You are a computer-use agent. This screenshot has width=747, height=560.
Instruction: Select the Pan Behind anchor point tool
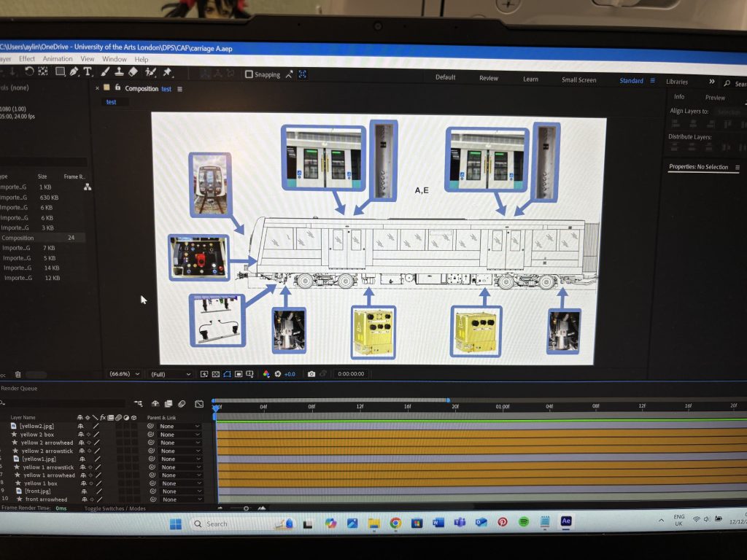pos(43,71)
